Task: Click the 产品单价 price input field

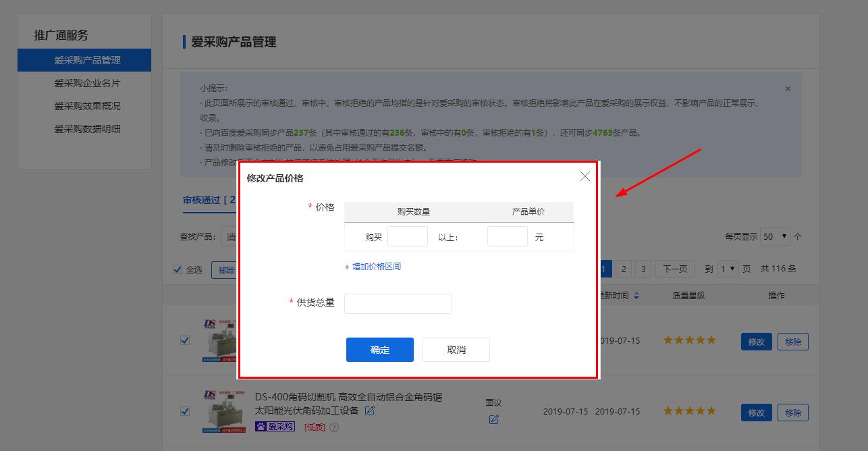Action: coord(508,236)
